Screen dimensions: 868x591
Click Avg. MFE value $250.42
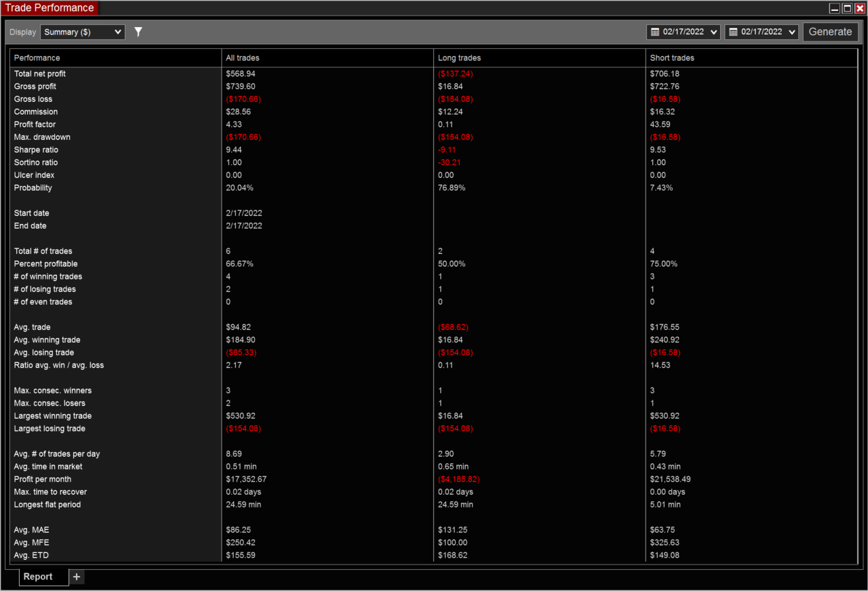(241, 543)
